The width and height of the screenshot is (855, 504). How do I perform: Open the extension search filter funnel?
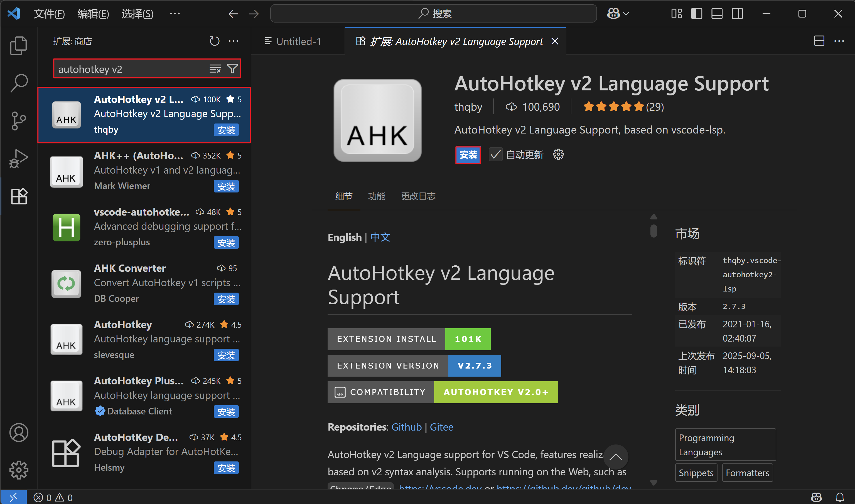[x=232, y=69]
